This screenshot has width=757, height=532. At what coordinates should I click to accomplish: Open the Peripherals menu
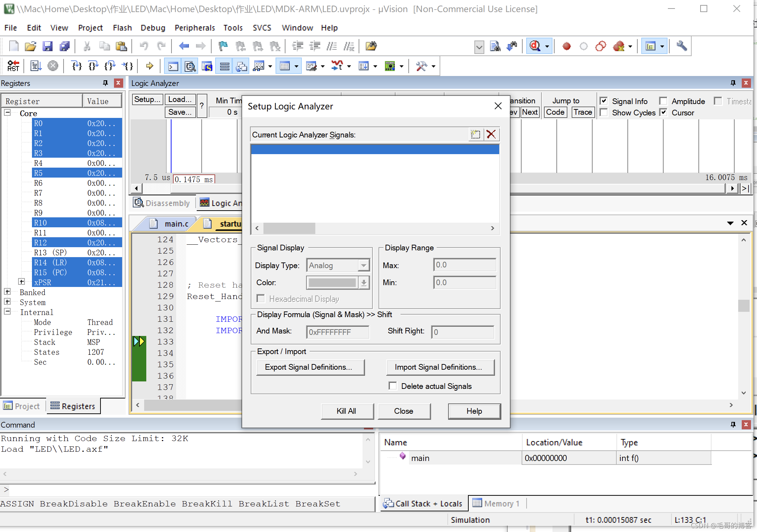[x=195, y=28]
